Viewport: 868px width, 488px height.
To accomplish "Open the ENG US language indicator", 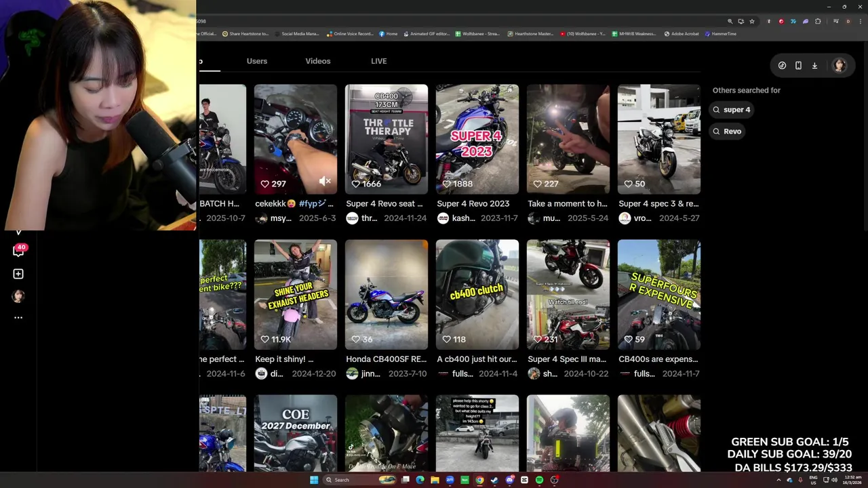I will (813, 480).
